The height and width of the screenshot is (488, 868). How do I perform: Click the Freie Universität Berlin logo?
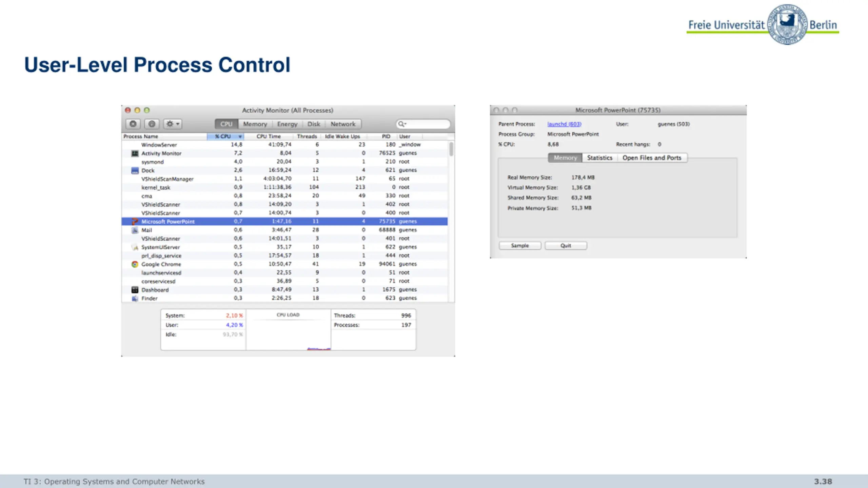tap(763, 24)
